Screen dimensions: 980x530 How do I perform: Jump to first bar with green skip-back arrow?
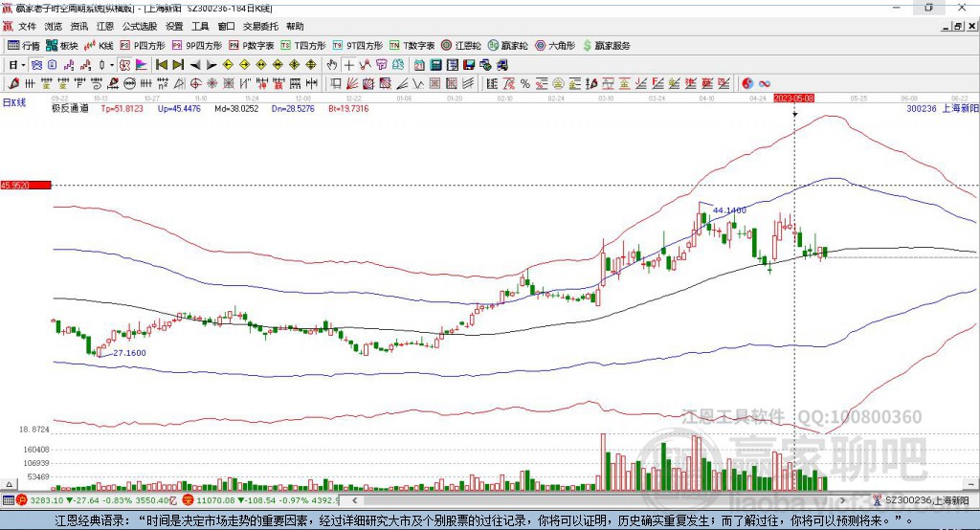[x=162, y=64]
